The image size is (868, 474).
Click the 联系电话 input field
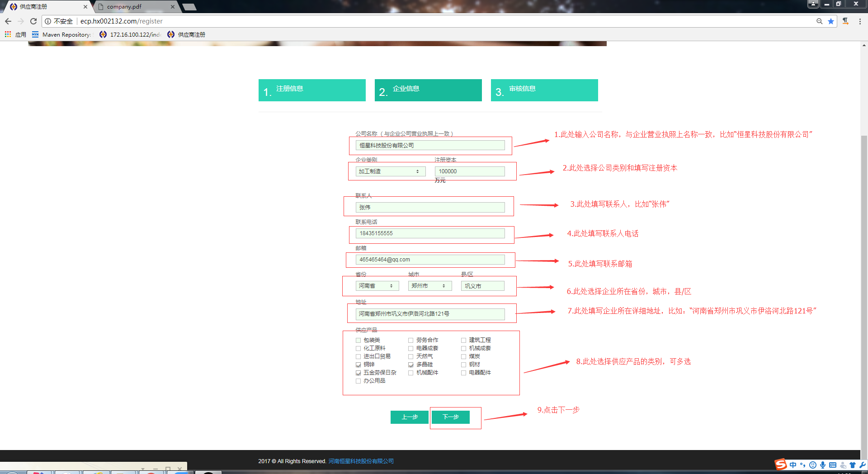click(x=430, y=233)
